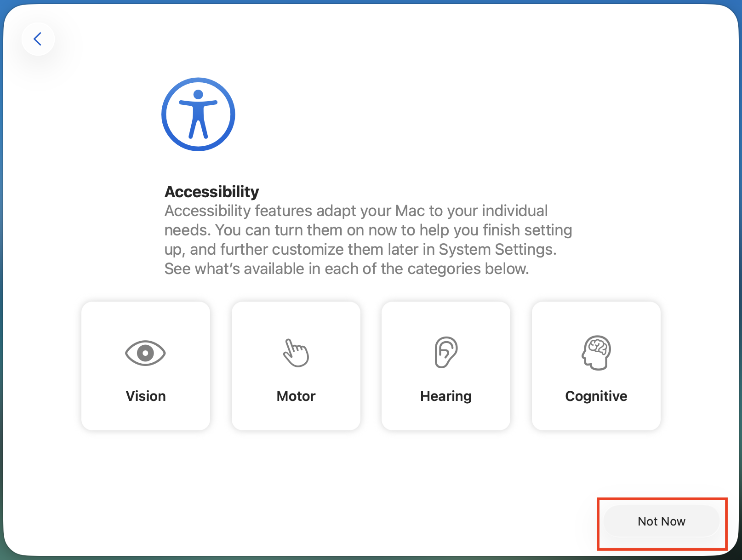Screen dimensions: 742x560
Task: Click the blue Accessibility figure logo
Action: 198,114
